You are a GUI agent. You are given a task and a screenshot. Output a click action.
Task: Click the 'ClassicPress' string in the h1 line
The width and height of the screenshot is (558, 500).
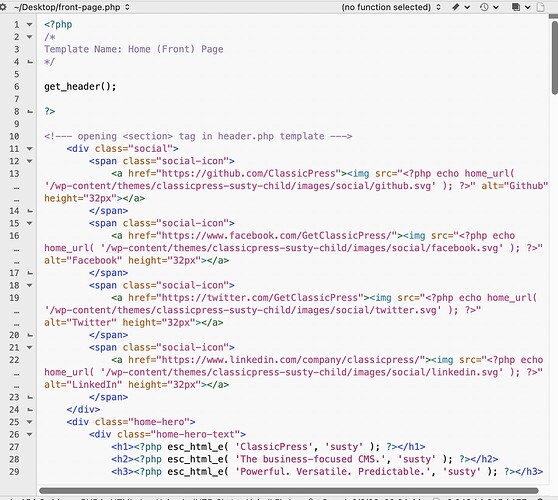(x=274, y=447)
